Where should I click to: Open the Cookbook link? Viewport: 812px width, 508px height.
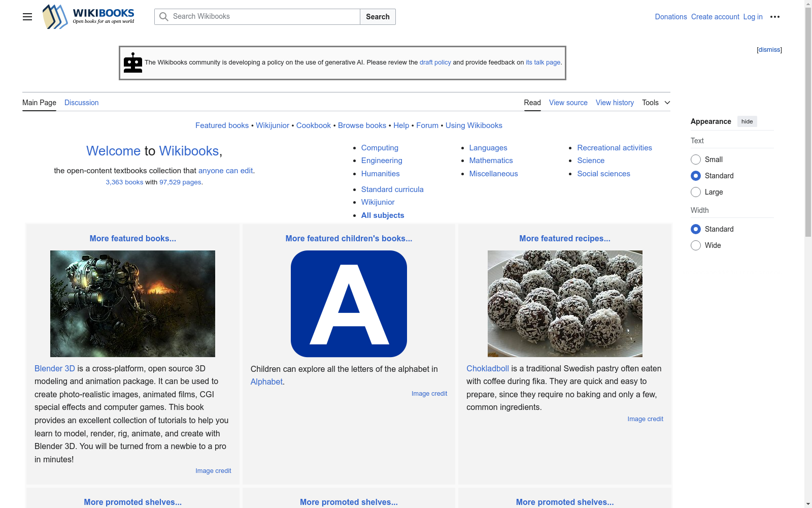coord(314,125)
